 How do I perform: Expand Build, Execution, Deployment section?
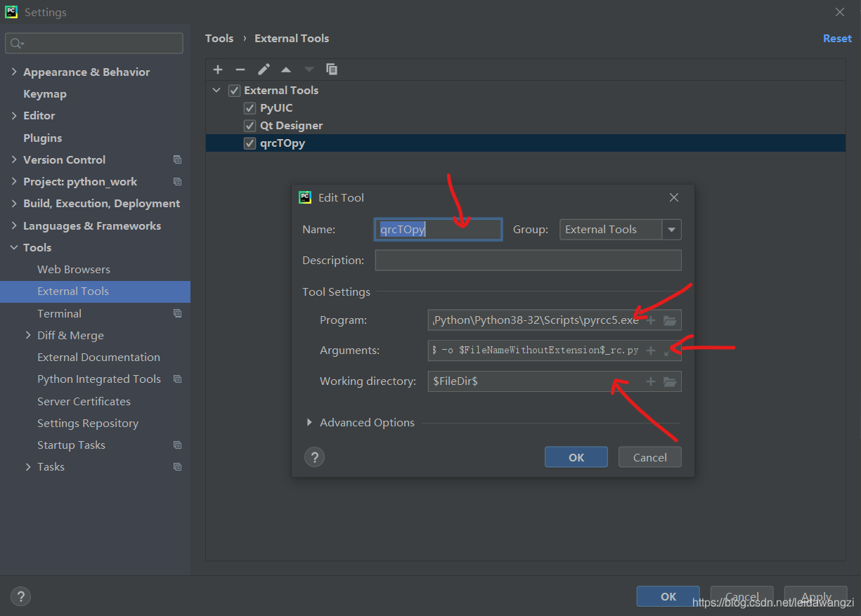tap(14, 203)
